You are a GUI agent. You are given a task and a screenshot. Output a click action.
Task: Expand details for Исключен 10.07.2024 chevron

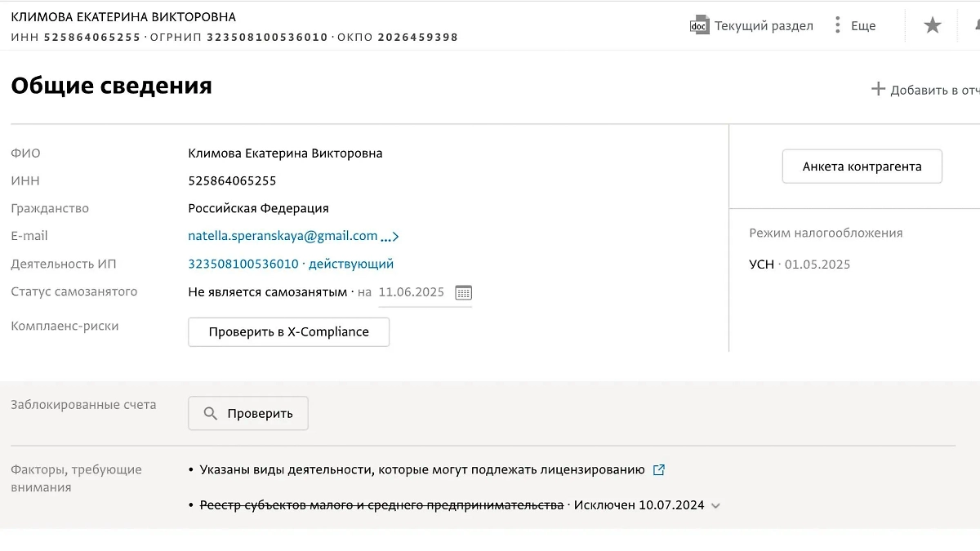pos(715,504)
